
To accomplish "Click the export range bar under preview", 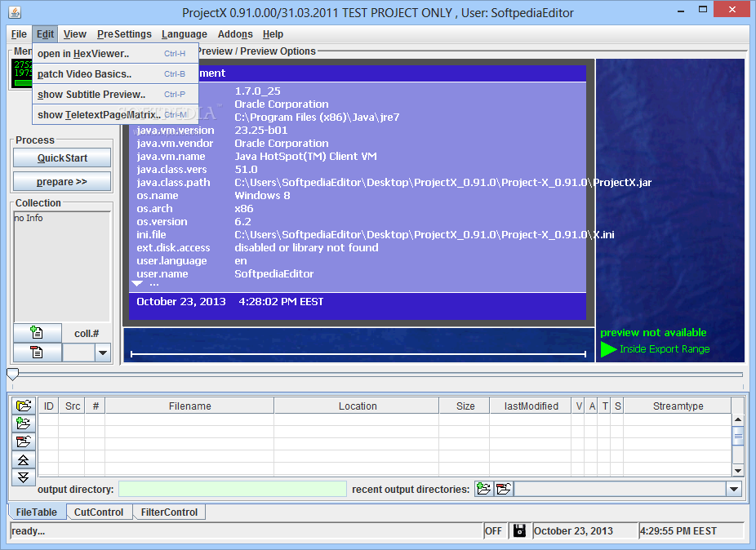I will pos(358,354).
